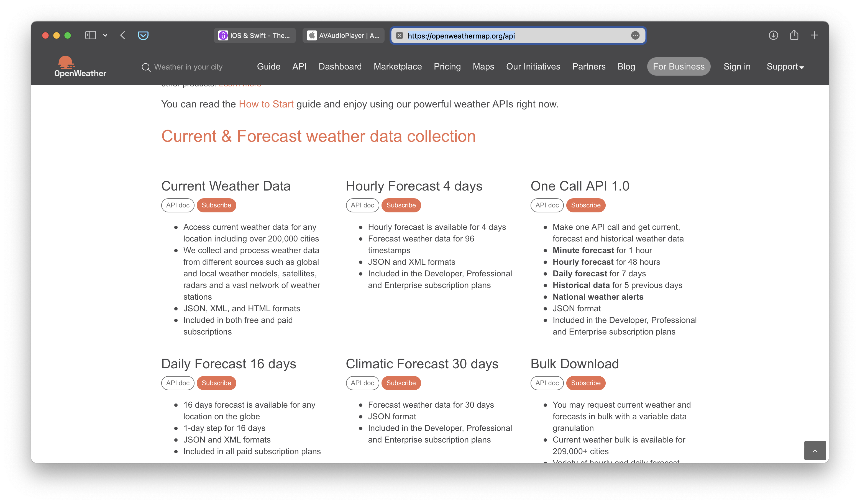Click the Weather in your city search field
This screenshot has height=504, width=860.
(x=188, y=67)
